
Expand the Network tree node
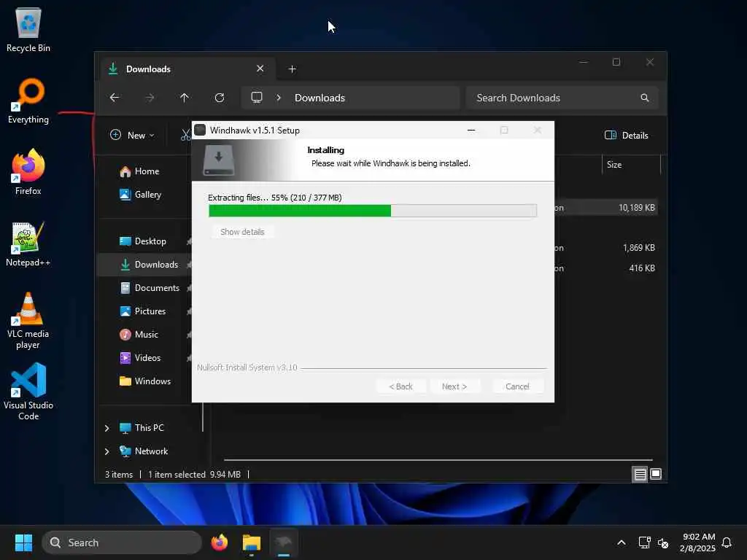(x=107, y=451)
